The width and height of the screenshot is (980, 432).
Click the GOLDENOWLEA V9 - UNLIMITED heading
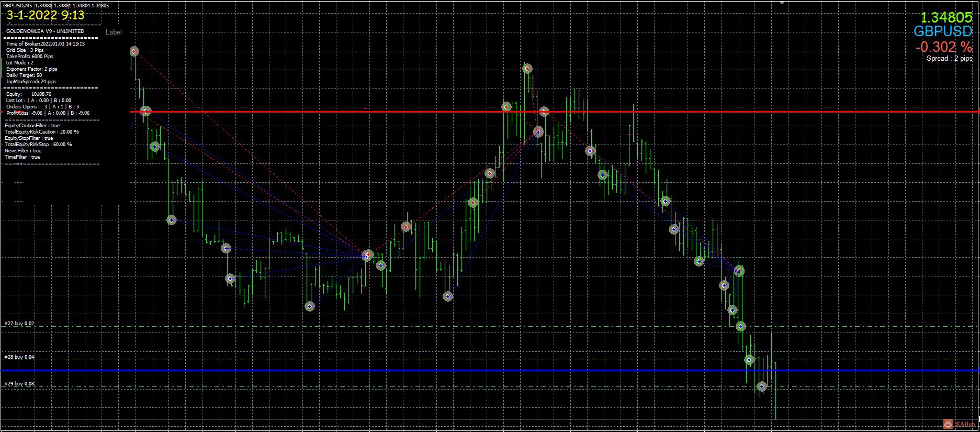45,31
